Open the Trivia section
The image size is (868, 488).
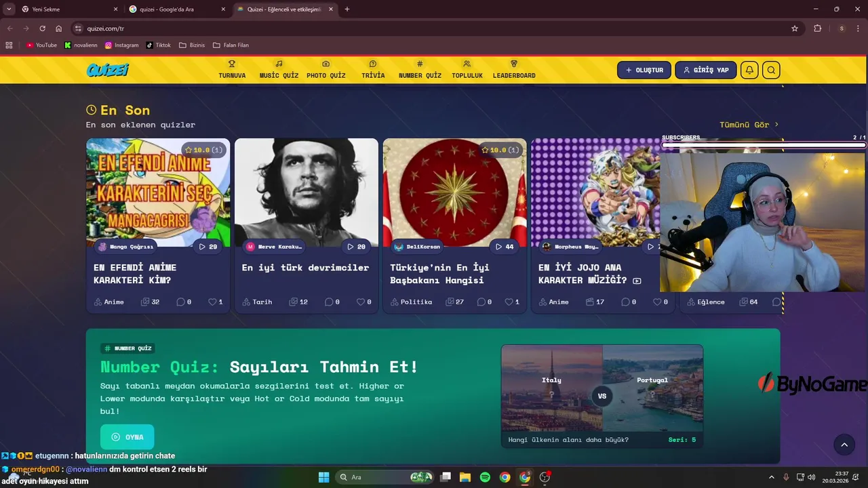tap(373, 70)
